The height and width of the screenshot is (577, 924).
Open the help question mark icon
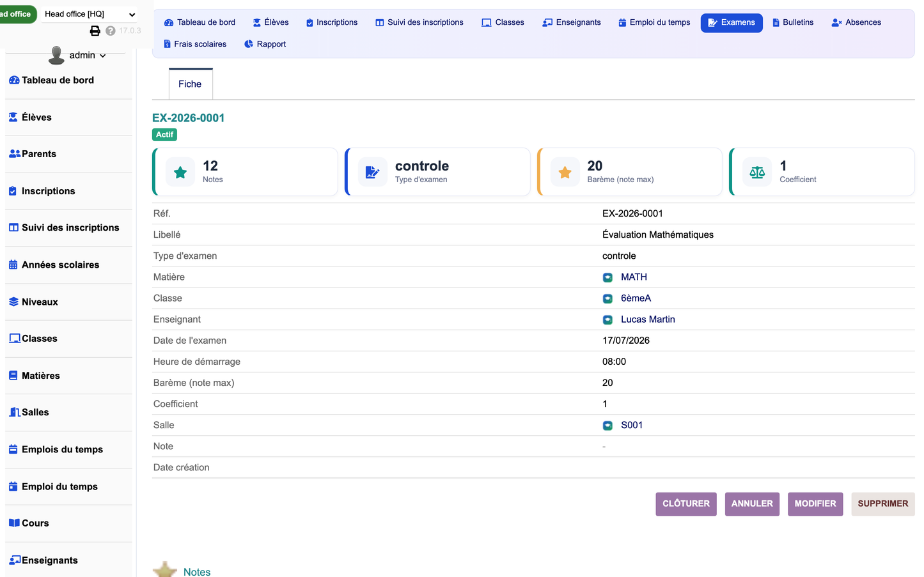click(111, 31)
